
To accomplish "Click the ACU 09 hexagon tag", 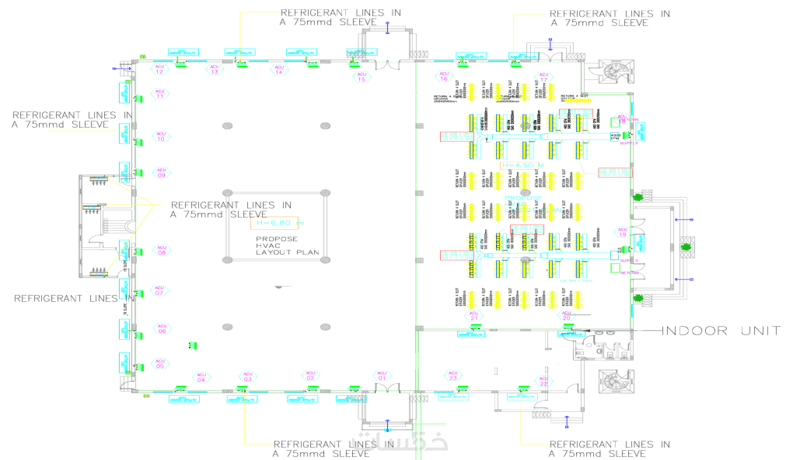I will [x=161, y=172].
